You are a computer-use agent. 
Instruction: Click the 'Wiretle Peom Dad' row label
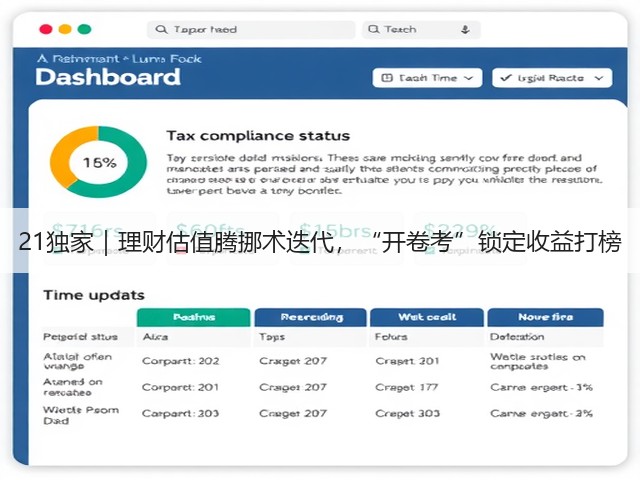coord(81,415)
